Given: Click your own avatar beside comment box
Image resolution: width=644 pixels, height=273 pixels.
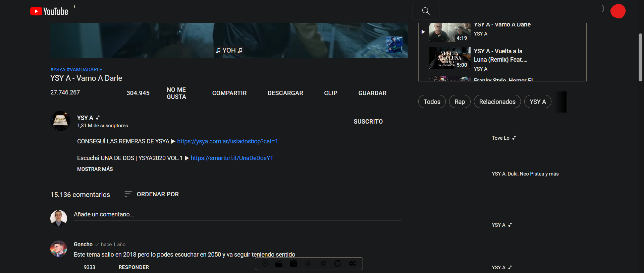Looking at the screenshot, I should [59, 218].
